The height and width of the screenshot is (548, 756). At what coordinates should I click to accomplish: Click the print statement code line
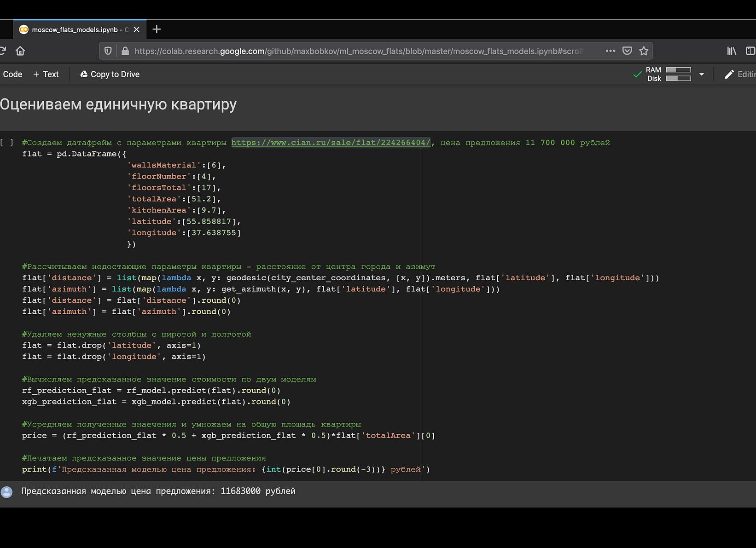pos(226,469)
